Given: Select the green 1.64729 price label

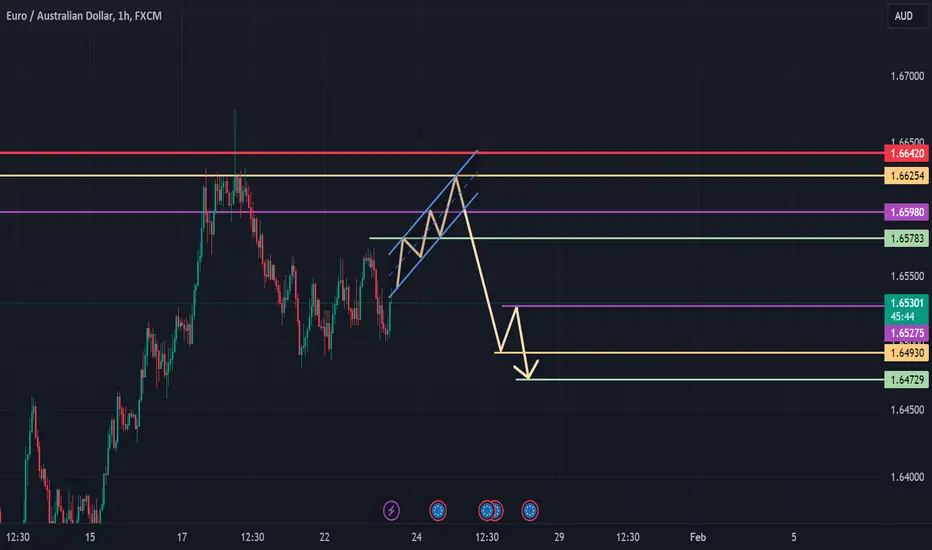Looking at the screenshot, I should click(x=906, y=380).
